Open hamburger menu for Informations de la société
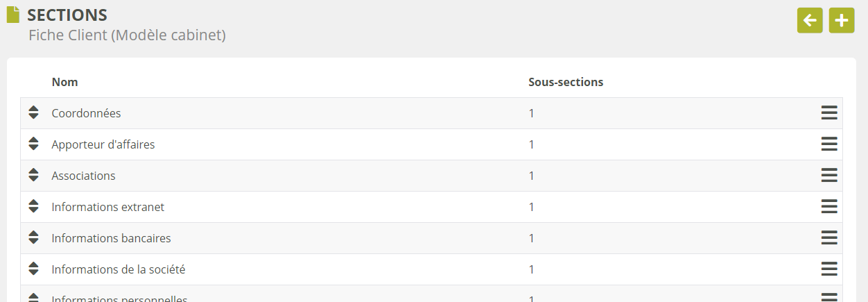This screenshot has width=868, height=302. click(x=829, y=269)
